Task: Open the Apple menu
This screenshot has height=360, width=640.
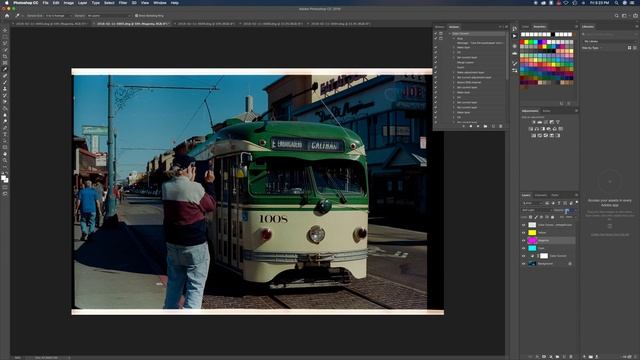Action: click(x=6, y=3)
